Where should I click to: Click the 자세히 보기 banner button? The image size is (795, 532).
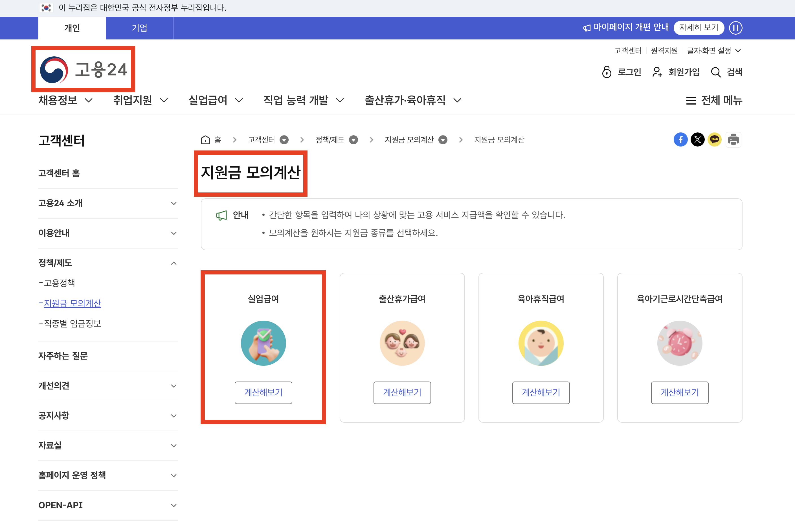click(x=698, y=28)
